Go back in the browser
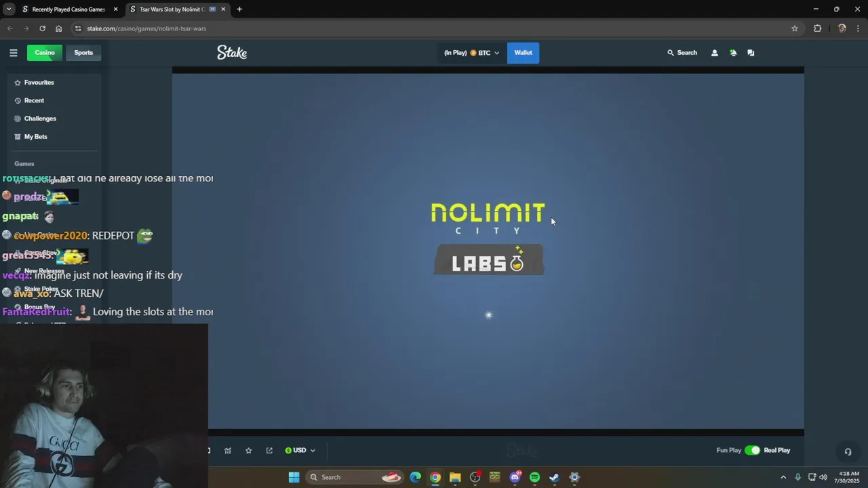Screen dimensions: 868x488 (10, 28)
